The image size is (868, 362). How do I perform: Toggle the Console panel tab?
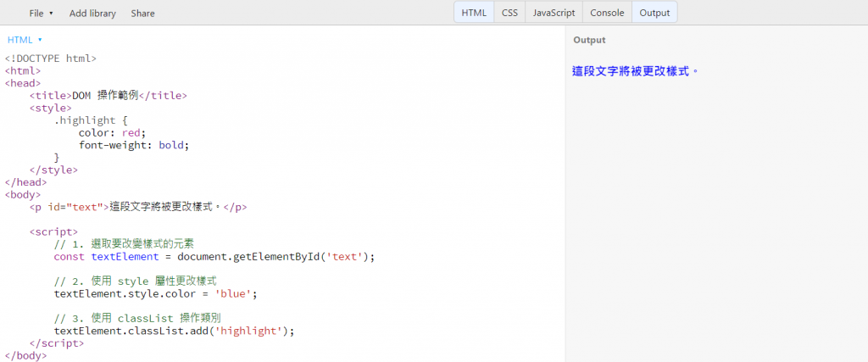coord(607,13)
